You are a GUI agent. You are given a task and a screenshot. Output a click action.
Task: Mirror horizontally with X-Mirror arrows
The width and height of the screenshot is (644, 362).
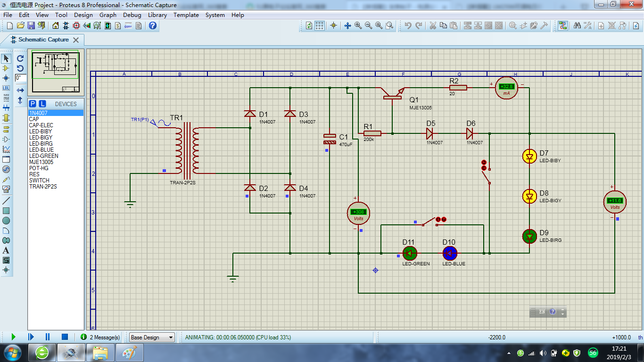coord(20,90)
